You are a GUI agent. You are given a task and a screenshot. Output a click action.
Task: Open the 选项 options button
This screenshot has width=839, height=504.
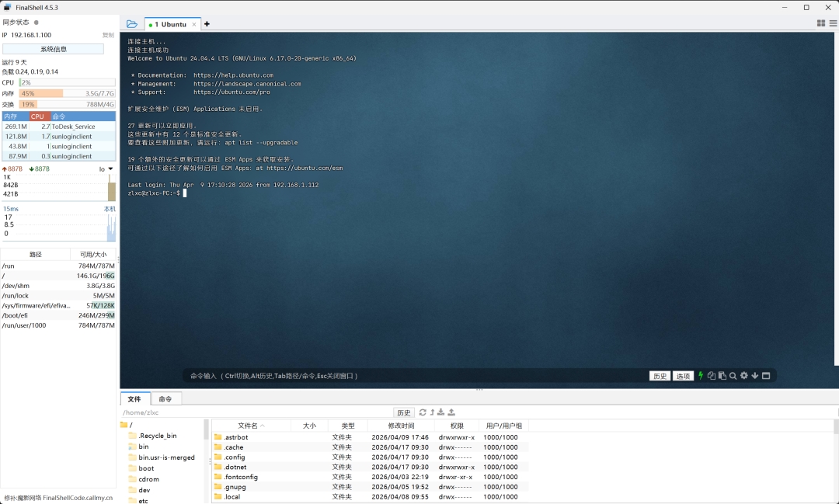pos(684,376)
